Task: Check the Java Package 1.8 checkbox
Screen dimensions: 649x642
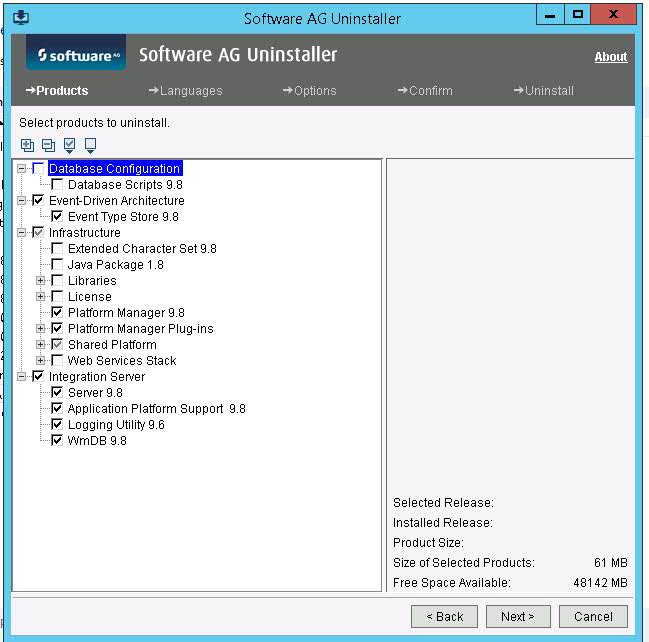Action: pos(57,264)
